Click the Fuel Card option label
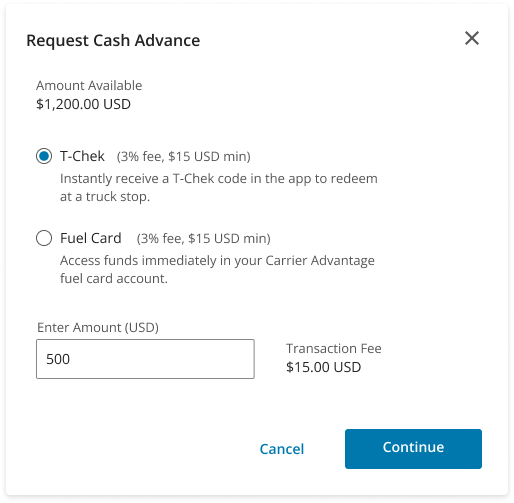The image size is (514, 503). (91, 238)
